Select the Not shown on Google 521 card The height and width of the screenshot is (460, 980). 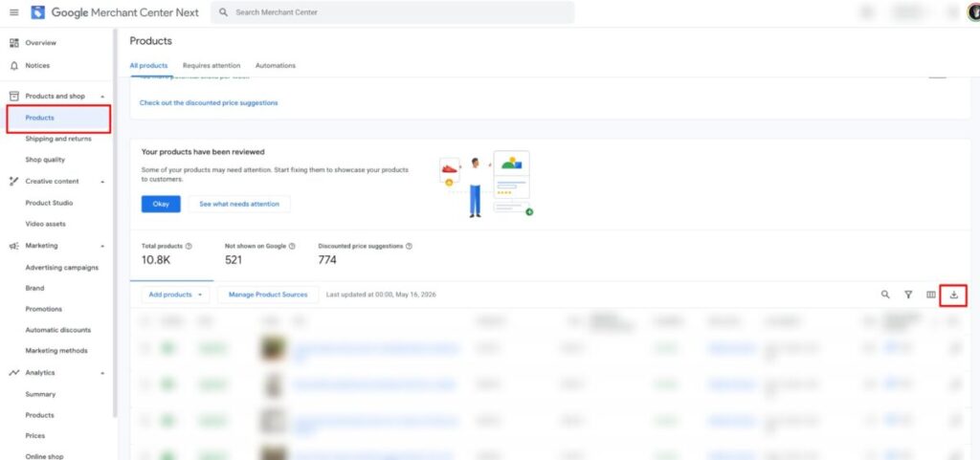(x=260, y=255)
